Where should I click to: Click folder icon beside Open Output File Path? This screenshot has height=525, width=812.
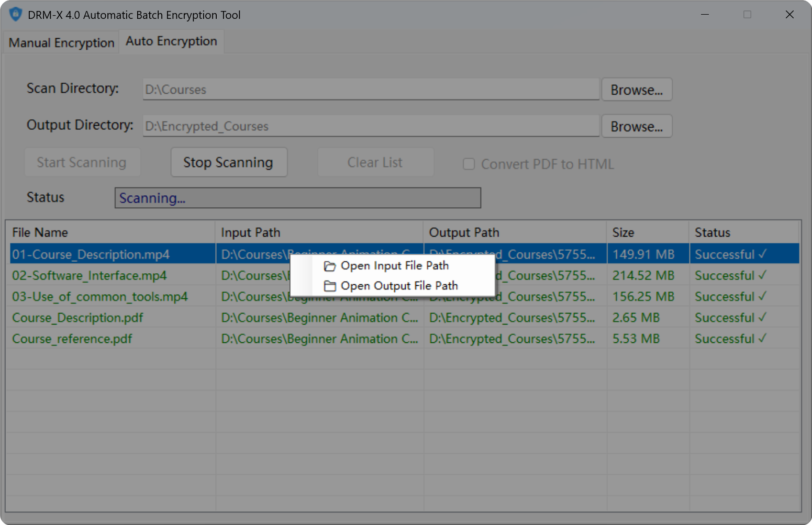pos(329,286)
